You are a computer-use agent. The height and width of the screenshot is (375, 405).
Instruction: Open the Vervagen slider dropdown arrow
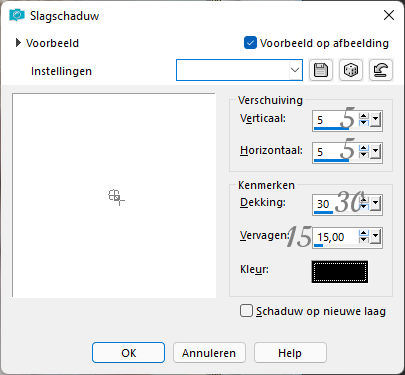(376, 236)
